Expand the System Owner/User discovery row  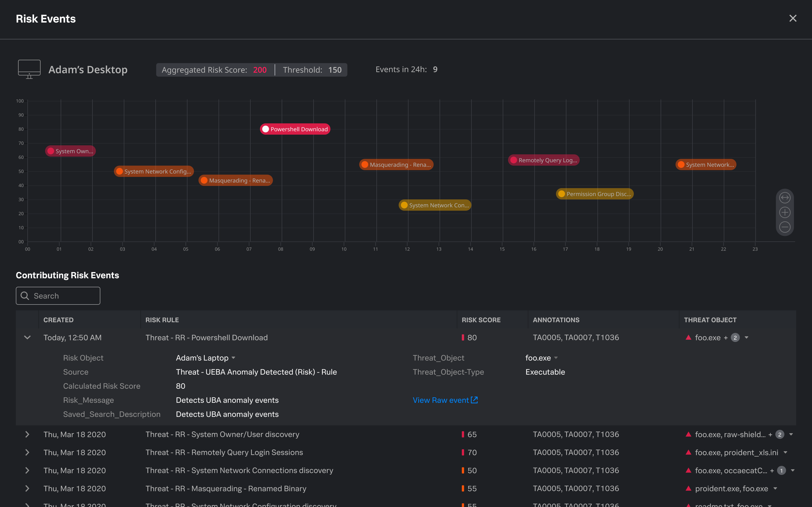coord(28,434)
